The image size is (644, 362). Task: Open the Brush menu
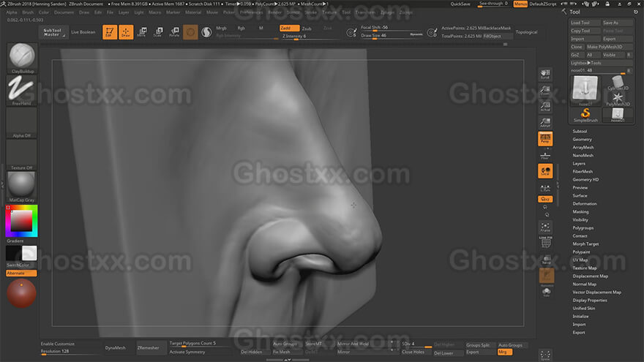pos(28,12)
